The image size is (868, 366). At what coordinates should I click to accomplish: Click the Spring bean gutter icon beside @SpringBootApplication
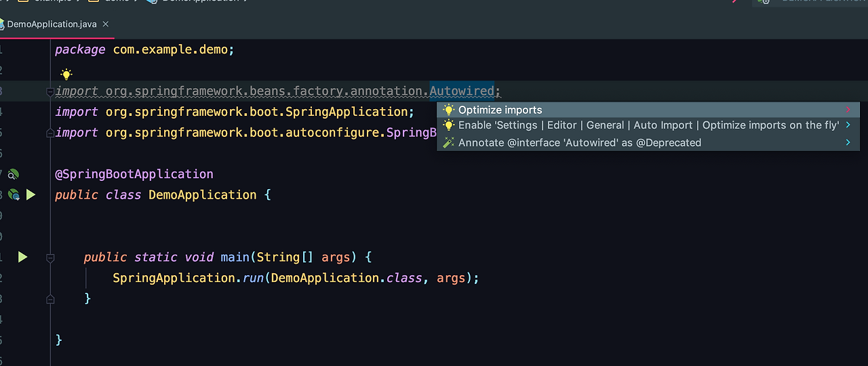pyautogui.click(x=13, y=174)
